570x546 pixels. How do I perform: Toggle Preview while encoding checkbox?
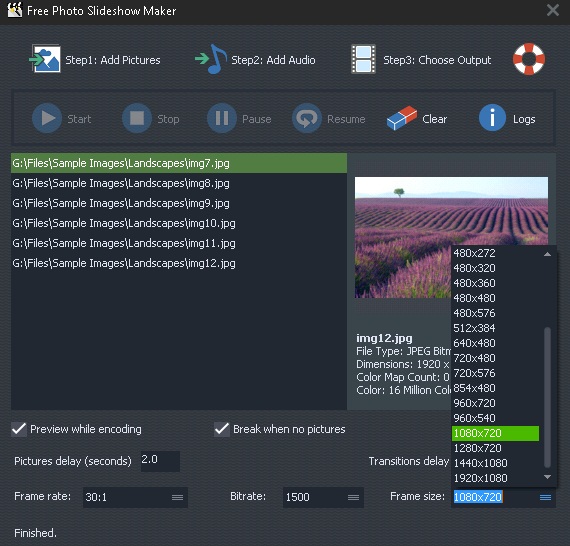tap(19, 429)
